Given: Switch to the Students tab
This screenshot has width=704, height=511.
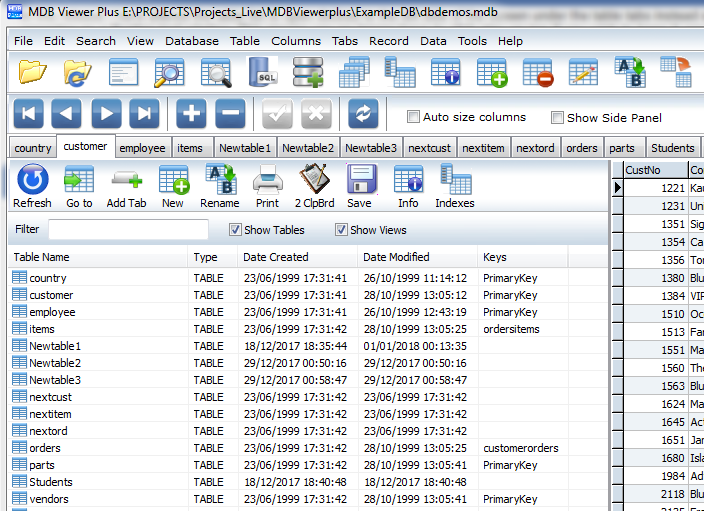Looking at the screenshot, I should coord(673,148).
